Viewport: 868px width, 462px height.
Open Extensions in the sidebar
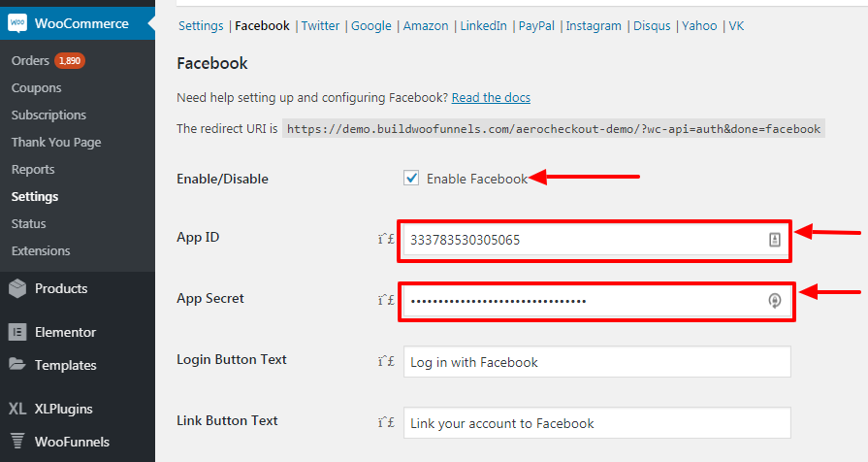(41, 250)
